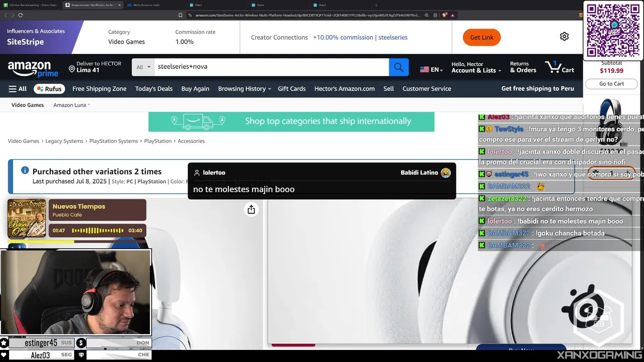The image size is (644, 362).
Task: Open Free Shipping Zone
Action: pos(99,88)
